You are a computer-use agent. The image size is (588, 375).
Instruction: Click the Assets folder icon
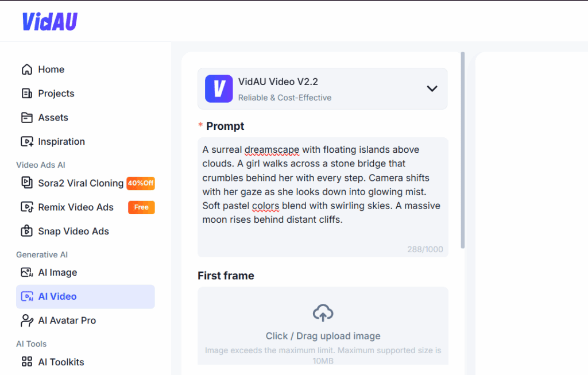click(x=26, y=118)
